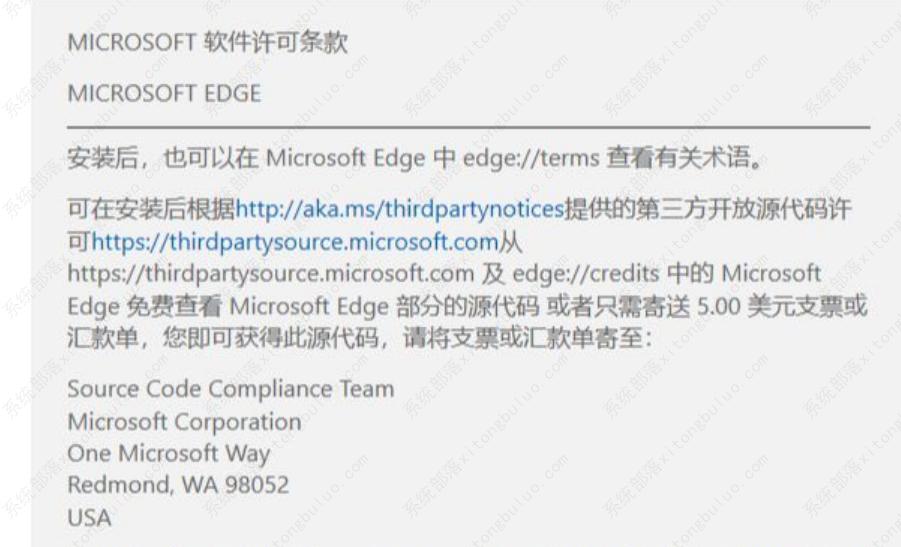The width and height of the screenshot is (901, 547).
Task: Click the horizontal divider under the headings
Action: click(x=468, y=128)
